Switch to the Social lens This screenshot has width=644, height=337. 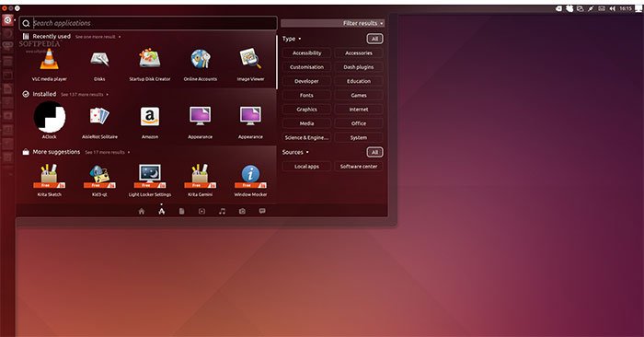click(x=262, y=211)
